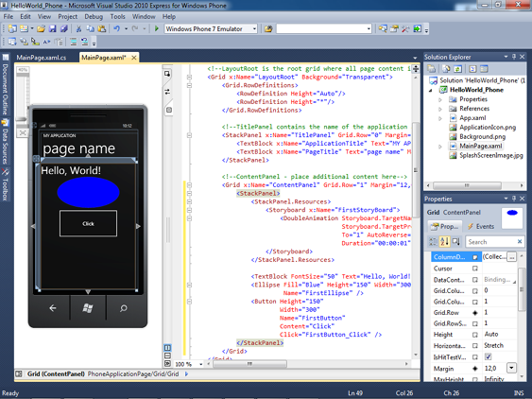Click the blue ellipse preview thumbnail in Properties
This screenshot has width=532, height=399.
click(x=512, y=218)
